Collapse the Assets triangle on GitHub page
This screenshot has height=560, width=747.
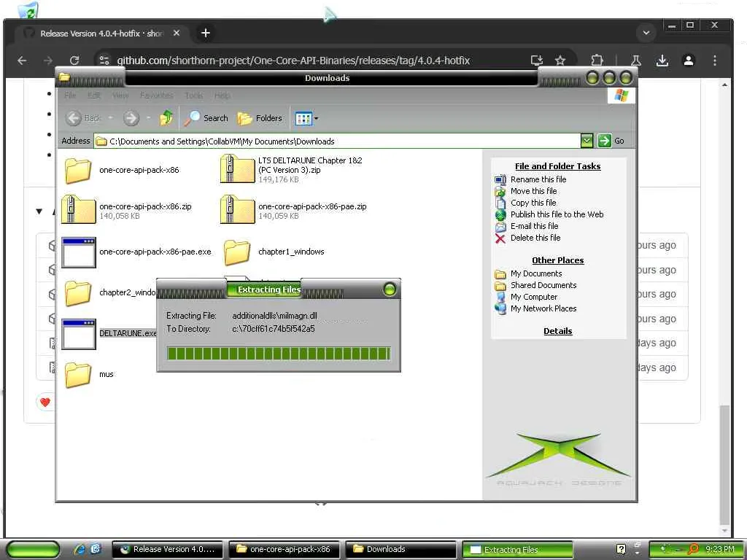(39, 211)
